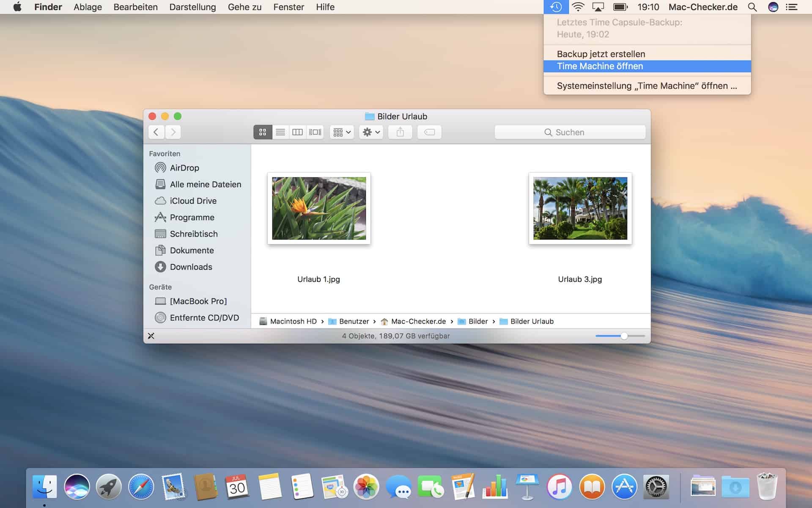Click the Urlaub 1.jpg file name

(318, 279)
